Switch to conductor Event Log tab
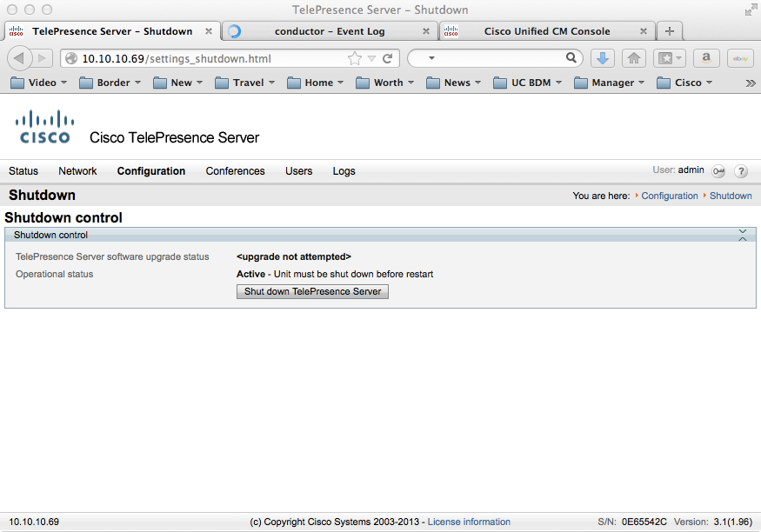 click(330, 31)
